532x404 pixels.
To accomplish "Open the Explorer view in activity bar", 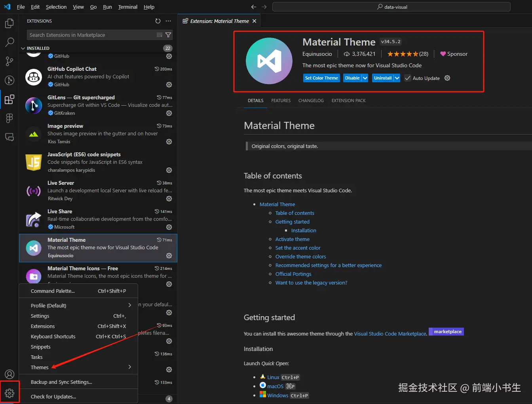I will click(x=9, y=23).
